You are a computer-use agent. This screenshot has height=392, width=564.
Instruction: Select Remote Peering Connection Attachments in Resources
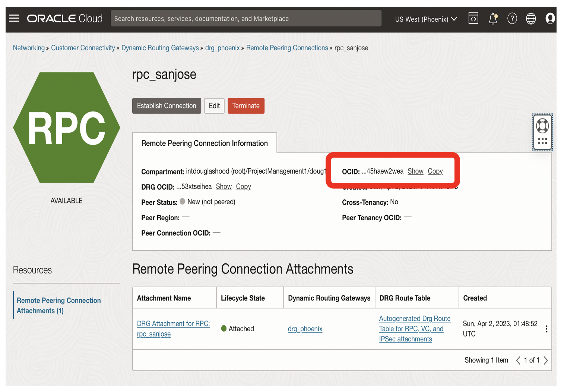pyautogui.click(x=58, y=306)
